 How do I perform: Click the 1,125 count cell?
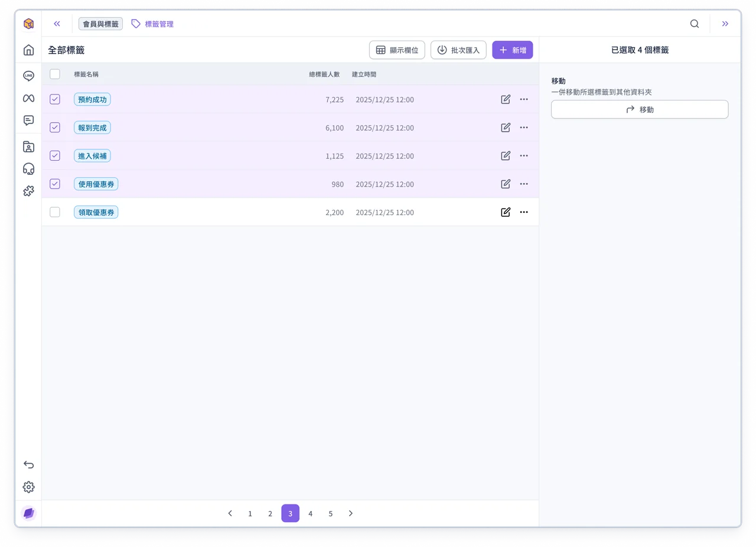click(334, 157)
